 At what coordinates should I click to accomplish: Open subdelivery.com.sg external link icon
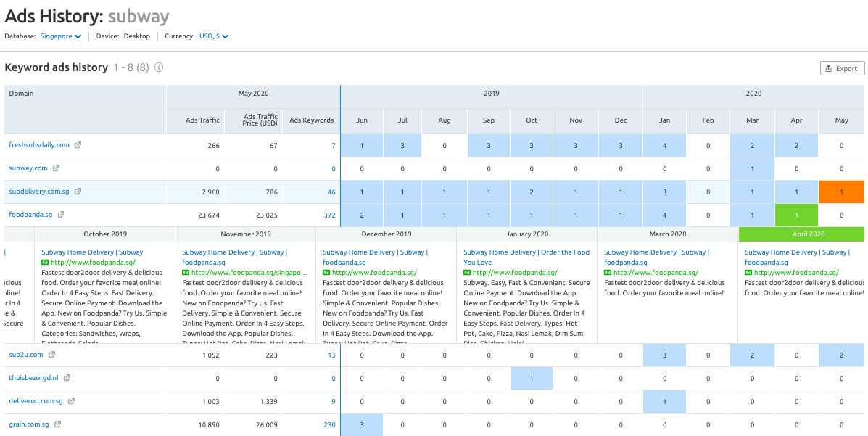78,192
